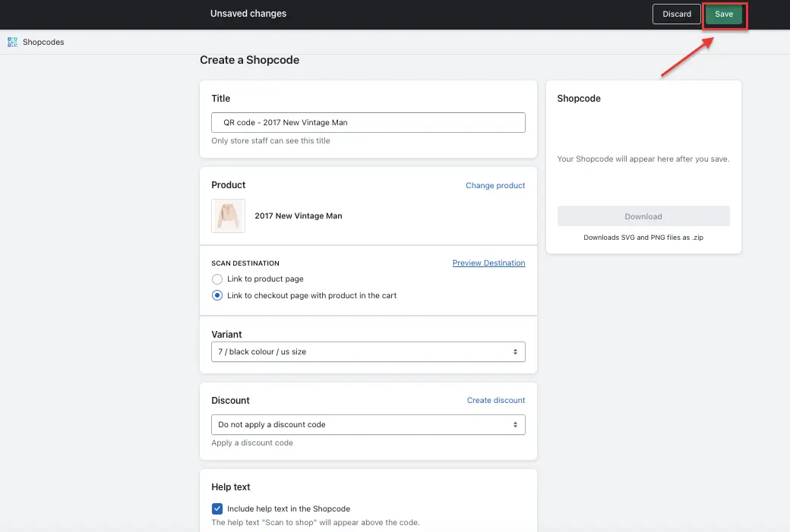Click 'Your Shopcode will appear here' message
This screenshot has width=790, height=532.
click(x=643, y=159)
